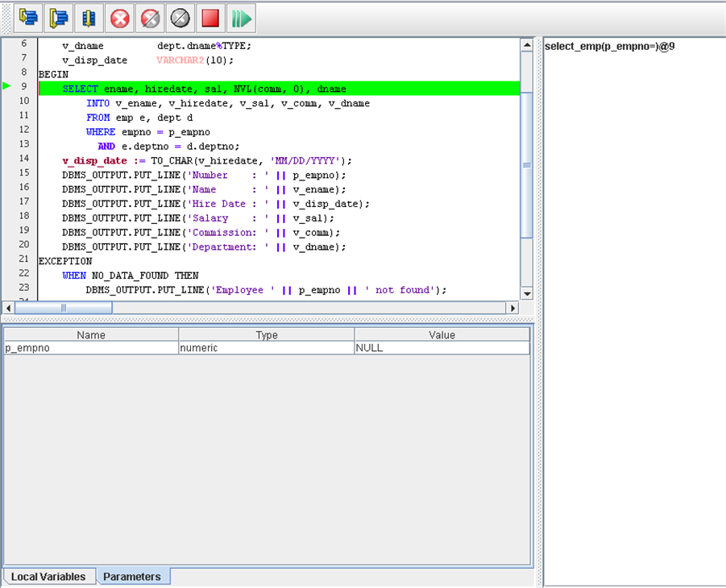Image resolution: width=726 pixels, height=588 pixels.
Task: Click the gray slashed circle icon
Action: pyautogui.click(x=180, y=17)
